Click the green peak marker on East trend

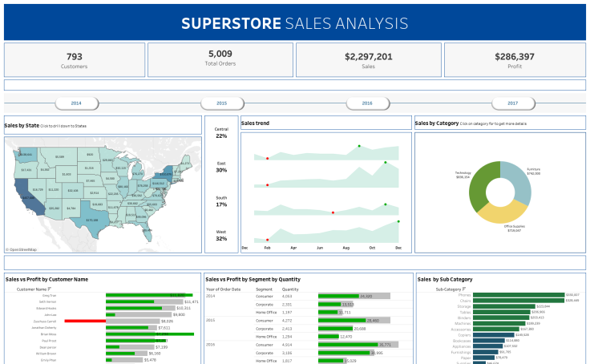(x=386, y=163)
